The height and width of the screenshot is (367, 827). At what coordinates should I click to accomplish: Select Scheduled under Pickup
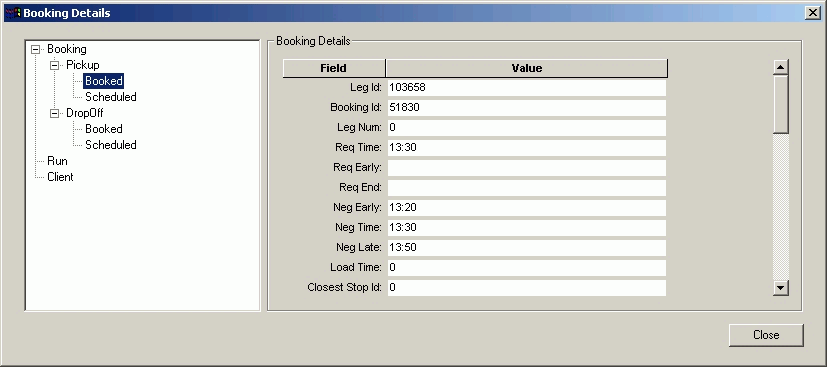(x=111, y=97)
